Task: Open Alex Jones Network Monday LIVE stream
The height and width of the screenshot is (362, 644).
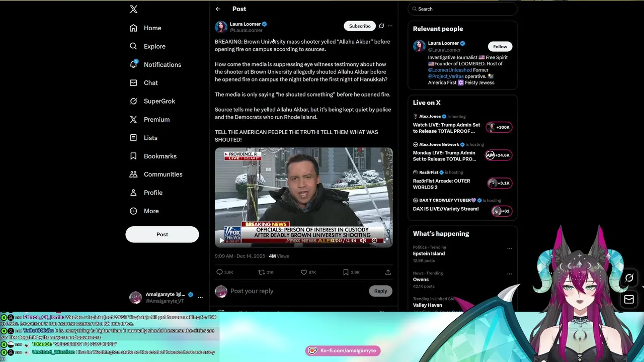Action: click(444, 156)
